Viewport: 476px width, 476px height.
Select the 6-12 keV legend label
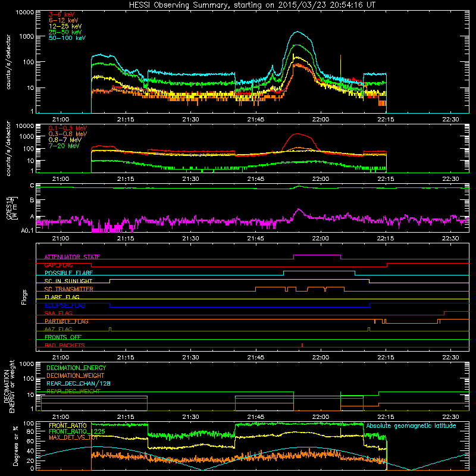(x=63, y=20)
